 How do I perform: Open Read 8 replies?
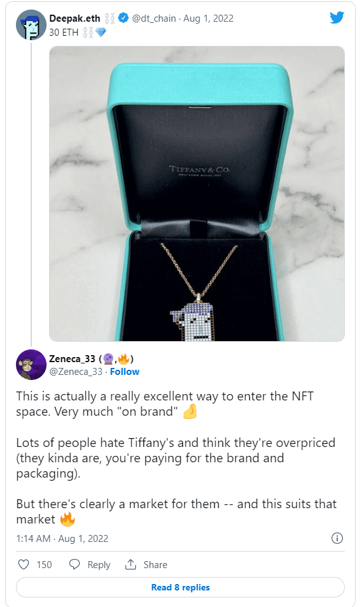180,587
